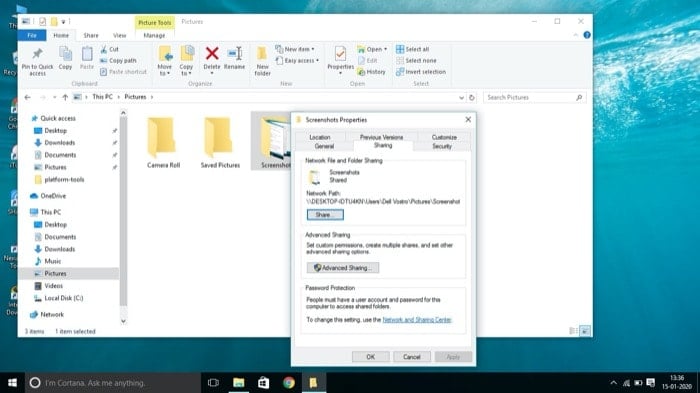Click the red Delete icon
The height and width of the screenshot is (393, 700).
[212, 54]
